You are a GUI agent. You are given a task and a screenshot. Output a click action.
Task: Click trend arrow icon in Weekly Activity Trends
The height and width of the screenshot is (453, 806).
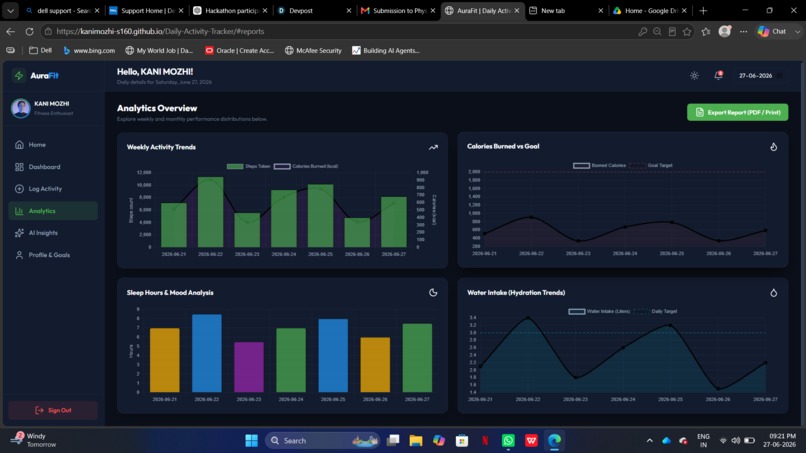[x=433, y=147]
